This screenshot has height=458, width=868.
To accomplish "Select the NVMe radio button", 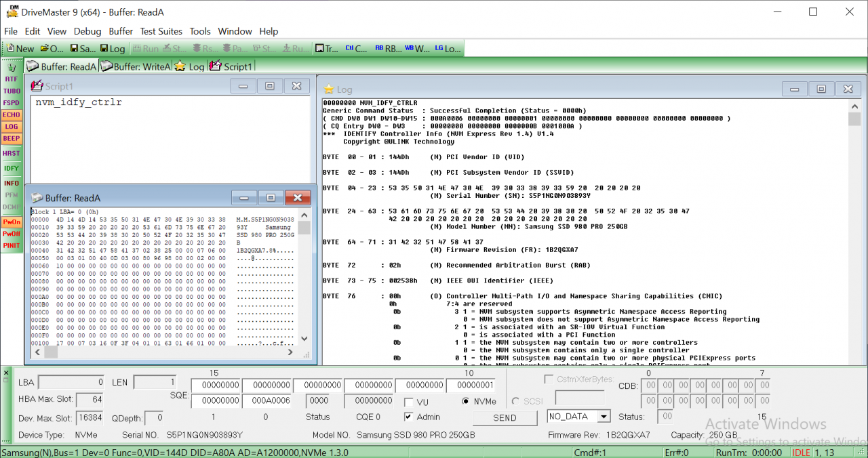I will (466, 401).
